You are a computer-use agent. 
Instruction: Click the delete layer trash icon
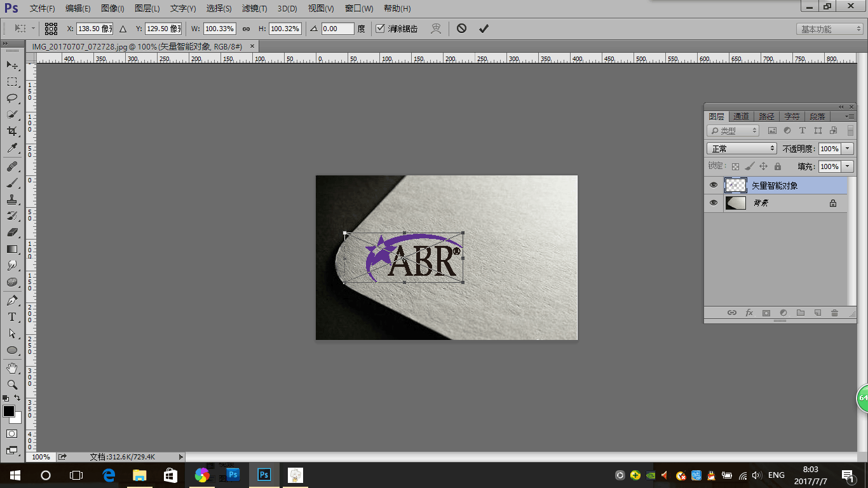[x=834, y=313]
